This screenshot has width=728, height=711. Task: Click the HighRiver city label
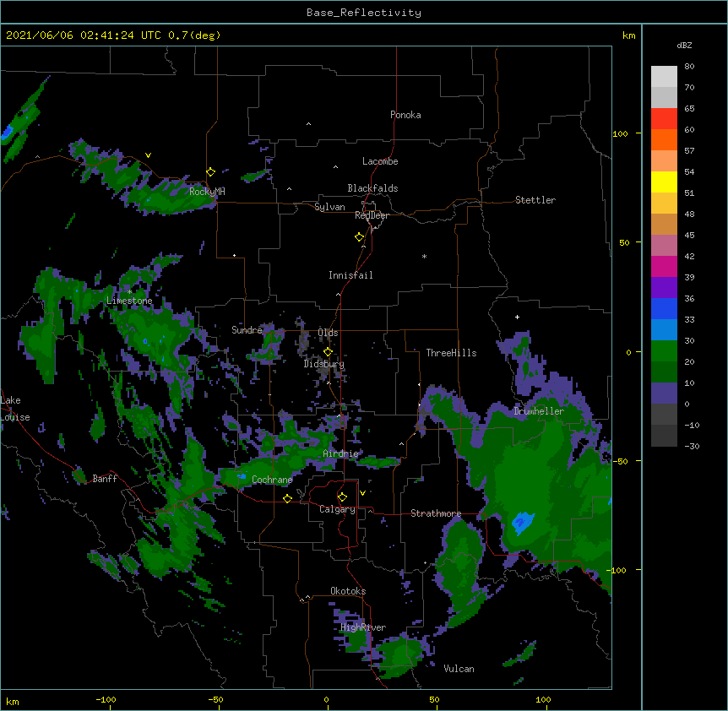(363, 627)
